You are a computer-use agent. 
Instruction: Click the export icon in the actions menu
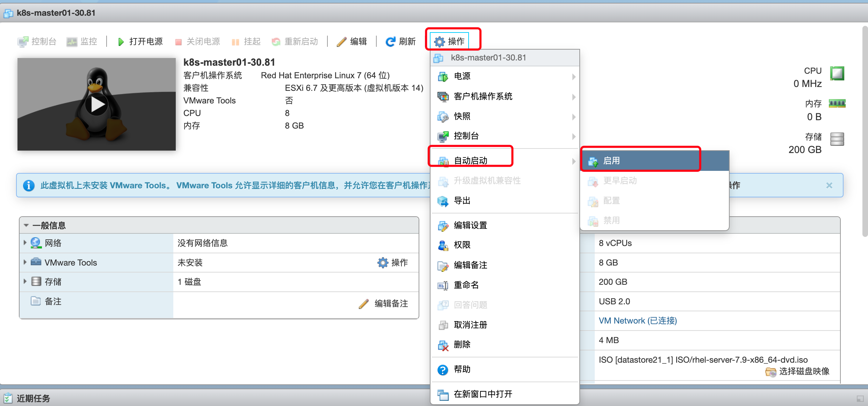coord(443,201)
